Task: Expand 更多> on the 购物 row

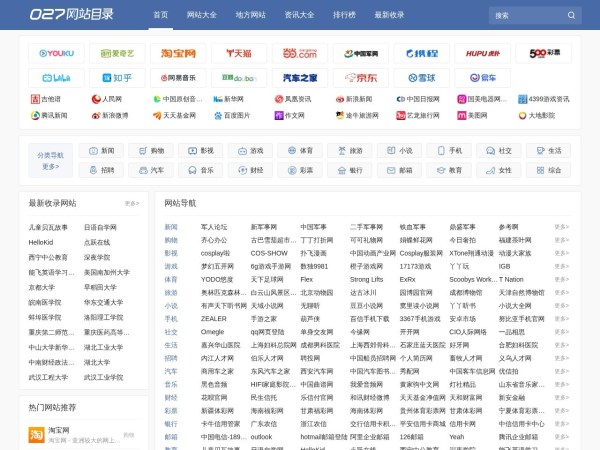Action: (x=562, y=240)
